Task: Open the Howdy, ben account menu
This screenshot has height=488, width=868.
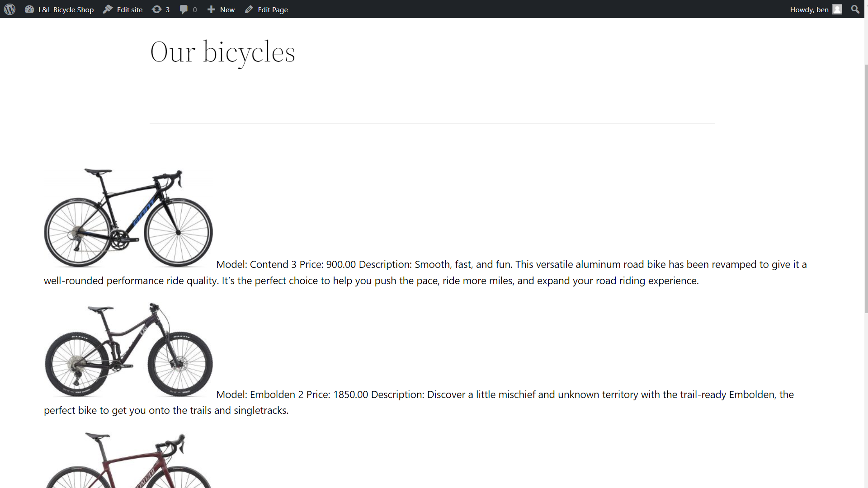Action: pos(809,9)
